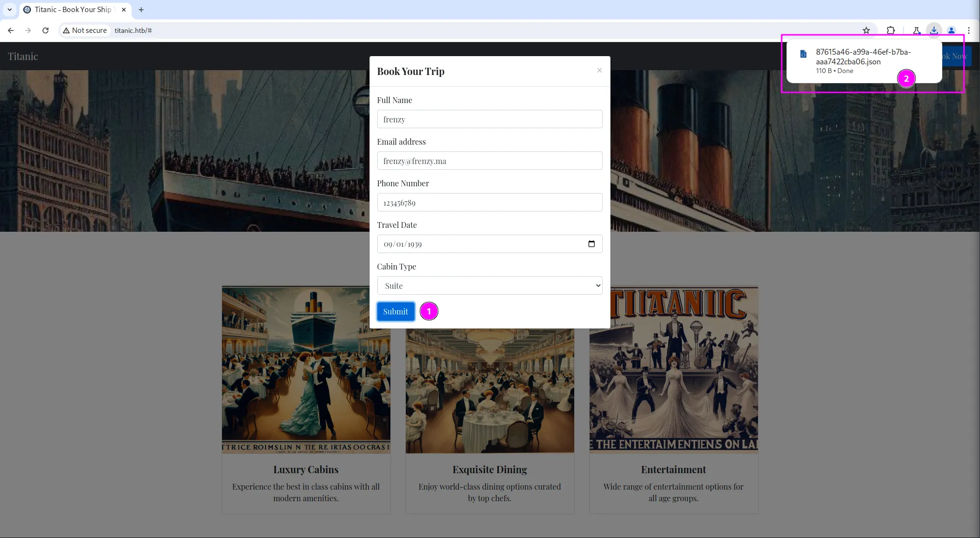Reload the titanic.htb page
Viewport: 980px width, 538px height.
coord(45,30)
